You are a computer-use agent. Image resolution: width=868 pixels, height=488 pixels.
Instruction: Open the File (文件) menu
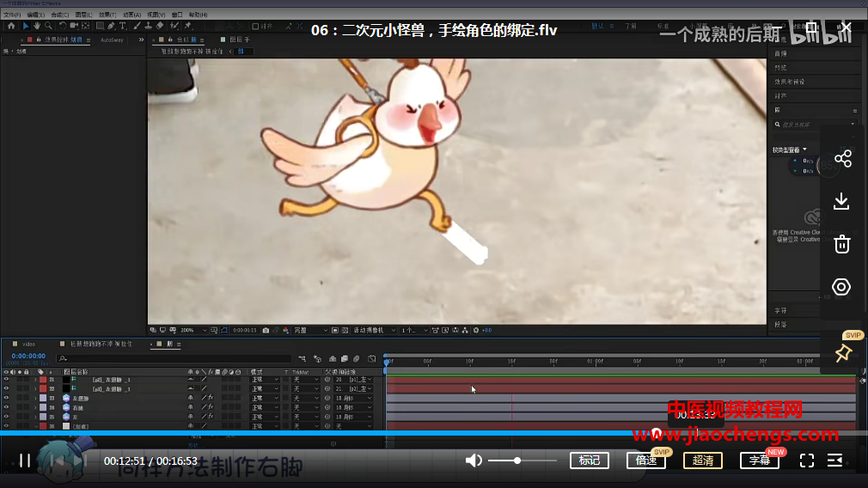[12, 15]
